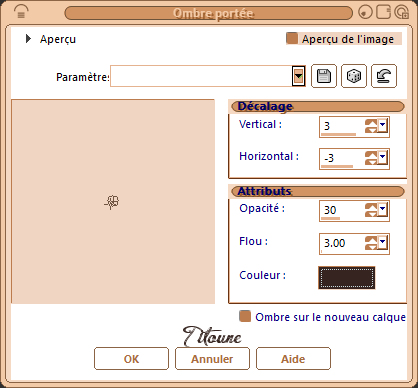Open the Opacité slider dropdown arrow
Screen dimensions: 418x388
coord(383,209)
